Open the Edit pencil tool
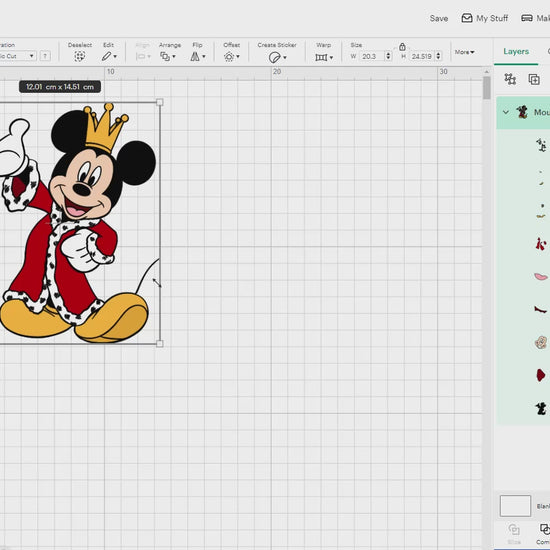Viewport: 550px width, 550px height. point(106,56)
